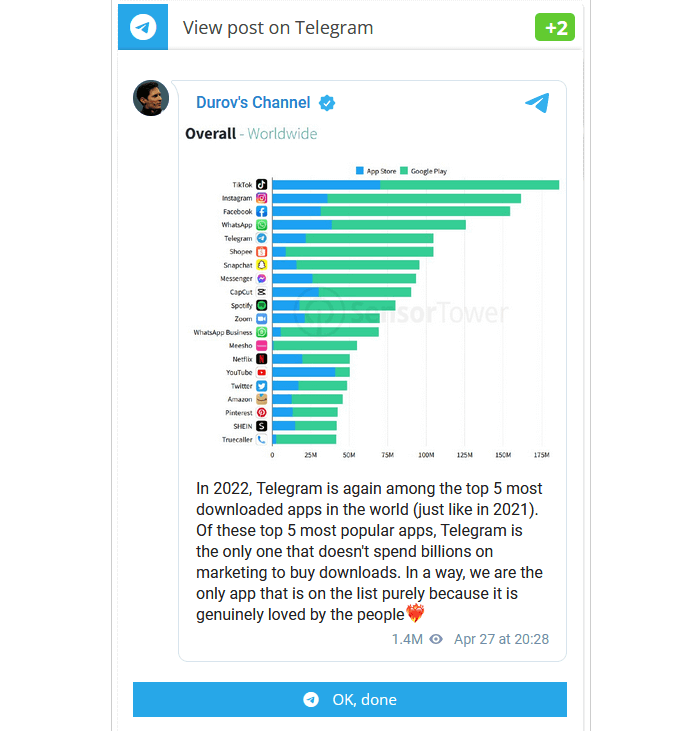Screen dimensions: 700x731
Task: Click the blue verified badge icon
Action: [x=327, y=103]
